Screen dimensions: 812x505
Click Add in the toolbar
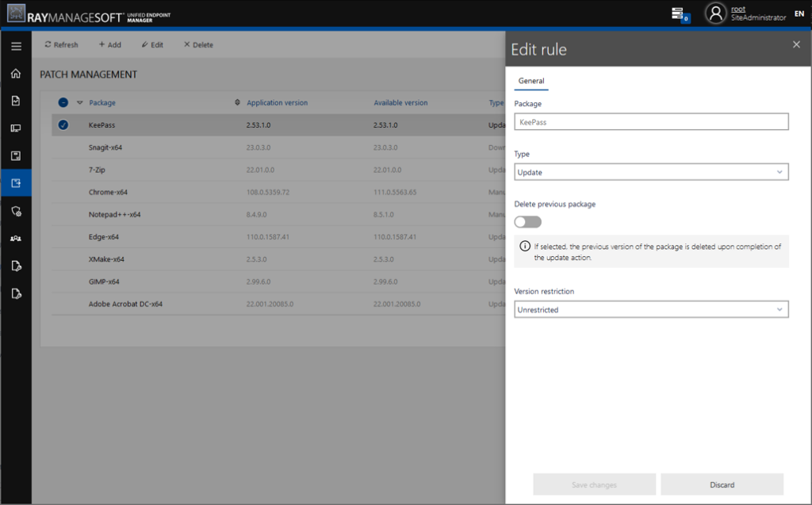click(109, 44)
